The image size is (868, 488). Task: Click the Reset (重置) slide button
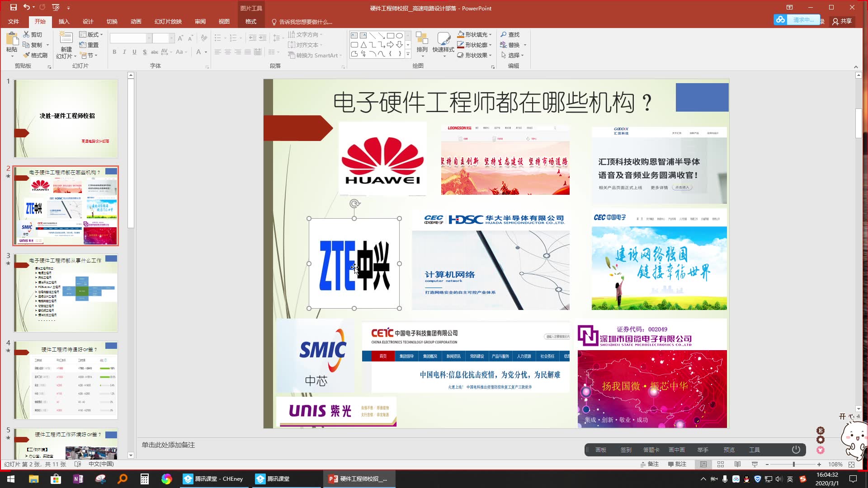[89, 45]
